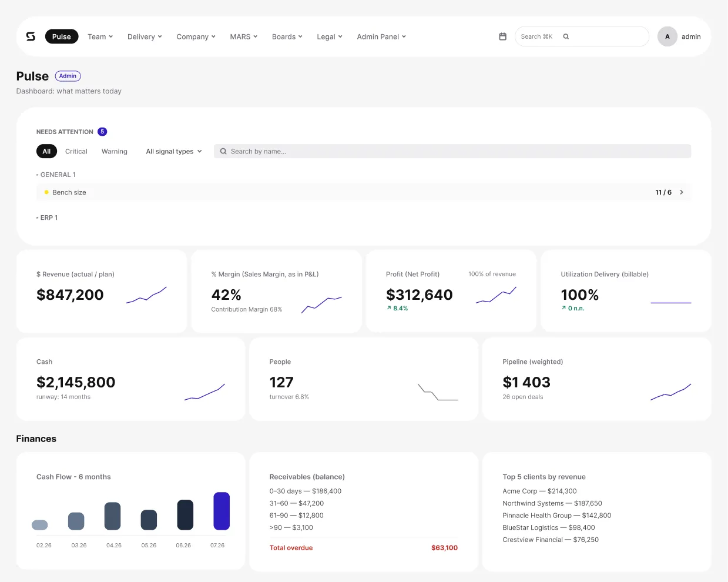
Task: Click the 8.4% profit growth indicator
Action: [x=397, y=308]
